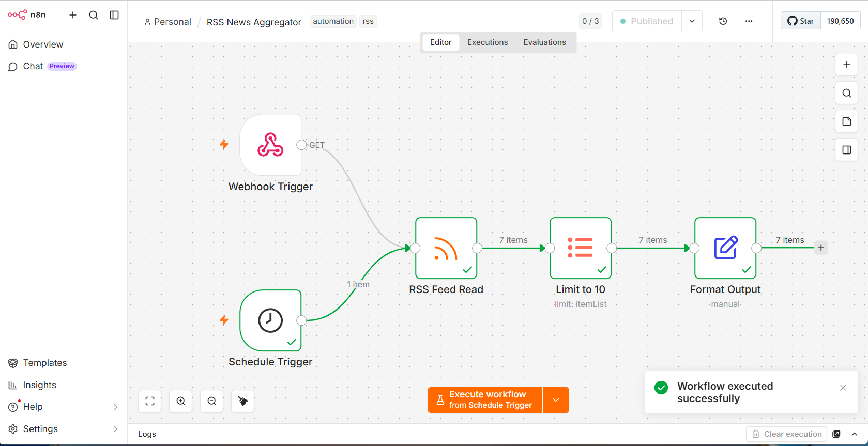Select the Format Output node
The image size is (868, 446).
pos(725,248)
